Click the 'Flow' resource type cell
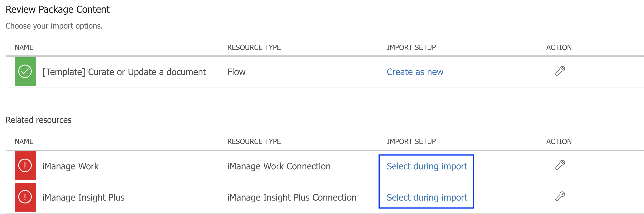The width and height of the screenshot is (644, 214). pyautogui.click(x=236, y=72)
